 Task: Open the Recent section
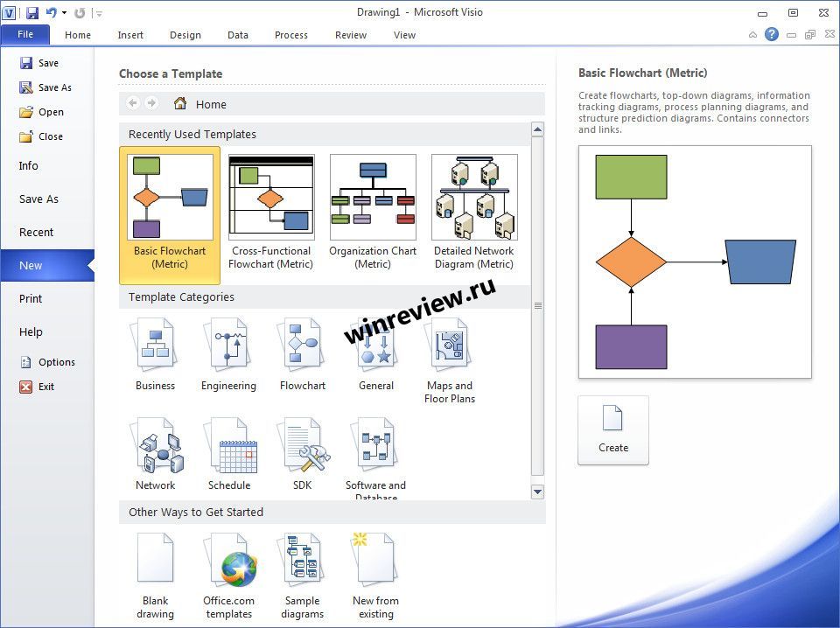tap(37, 233)
